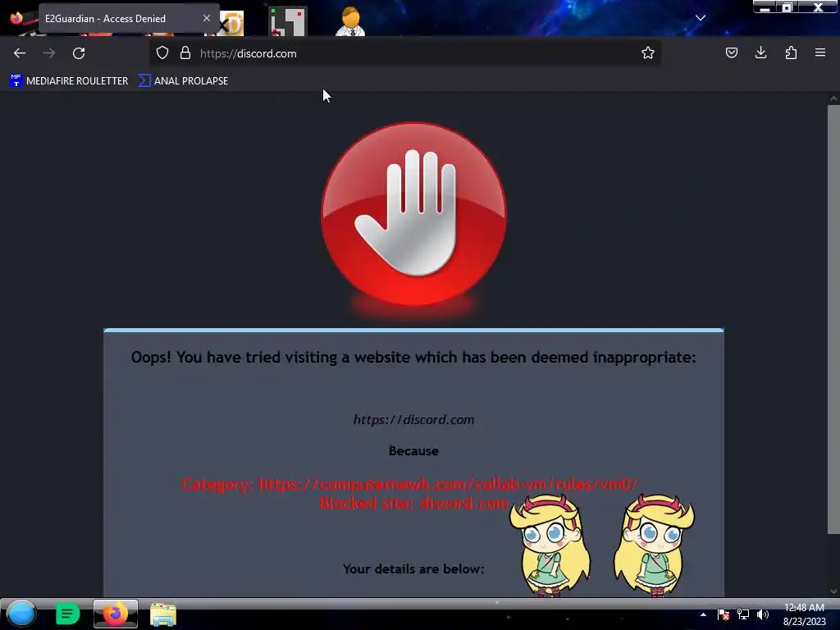The height and width of the screenshot is (630, 840).
Task: Click the "Your details are below:" heading
Action: click(413, 569)
